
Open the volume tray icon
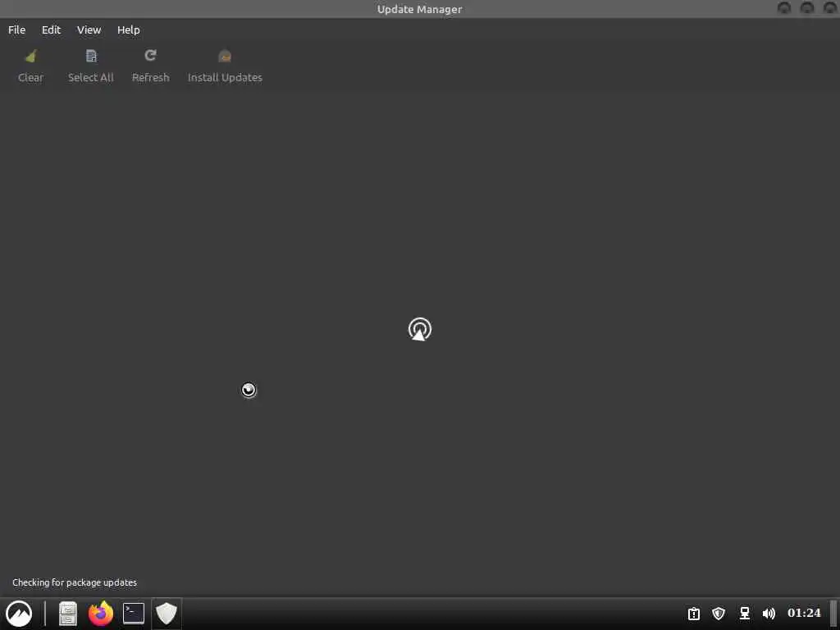[769, 614]
